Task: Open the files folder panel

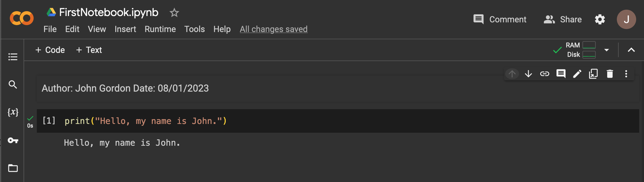Action: [13, 168]
